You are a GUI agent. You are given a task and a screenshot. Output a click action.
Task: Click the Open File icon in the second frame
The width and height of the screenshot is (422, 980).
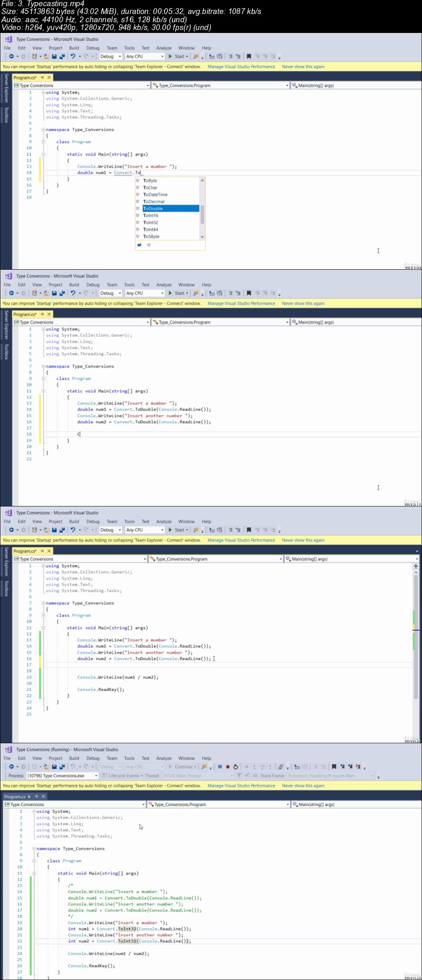pos(46,293)
